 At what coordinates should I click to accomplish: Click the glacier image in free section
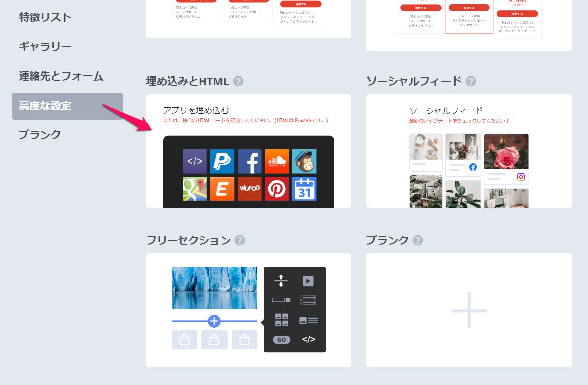pos(214,287)
